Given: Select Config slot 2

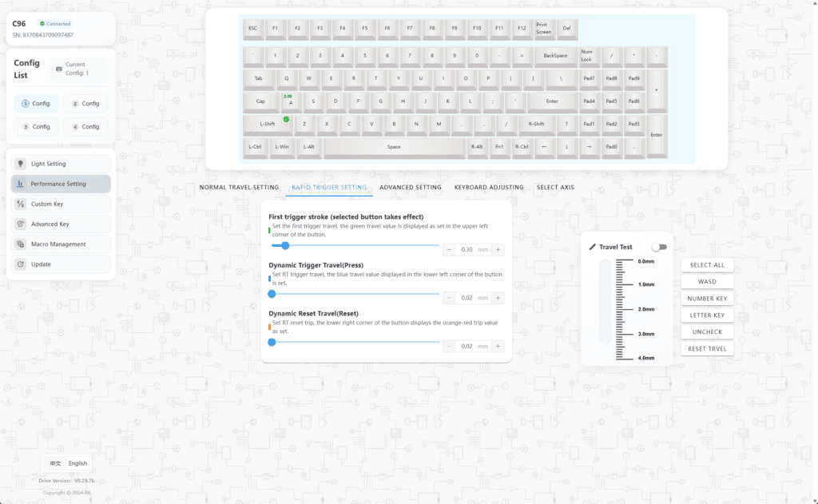Looking at the screenshot, I should click(x=85, y=103).
